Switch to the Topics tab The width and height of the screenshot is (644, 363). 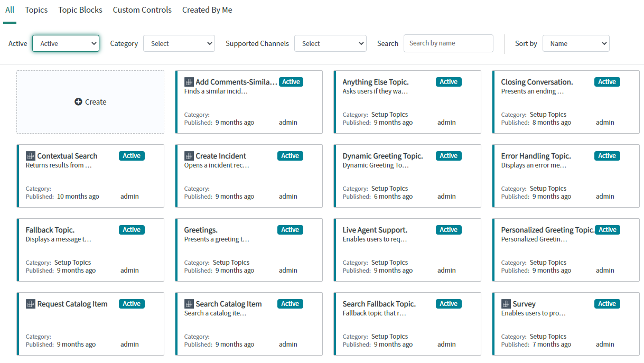coord(36,10)
